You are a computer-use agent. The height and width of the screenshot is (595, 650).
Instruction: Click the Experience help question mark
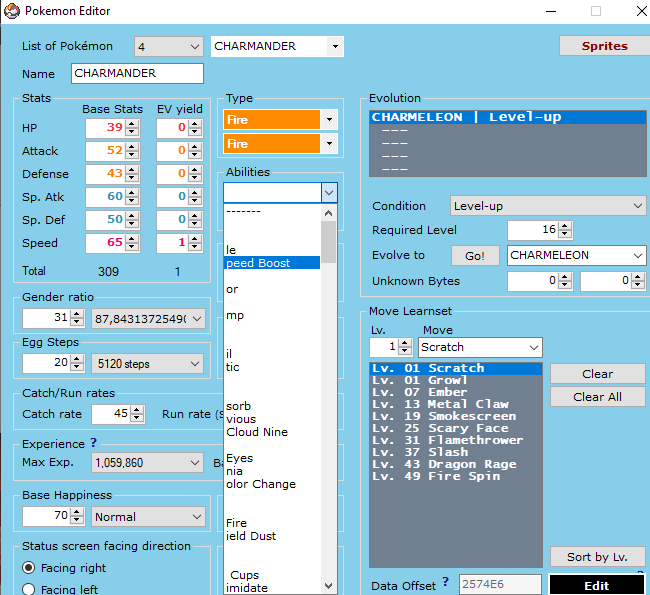93,443
